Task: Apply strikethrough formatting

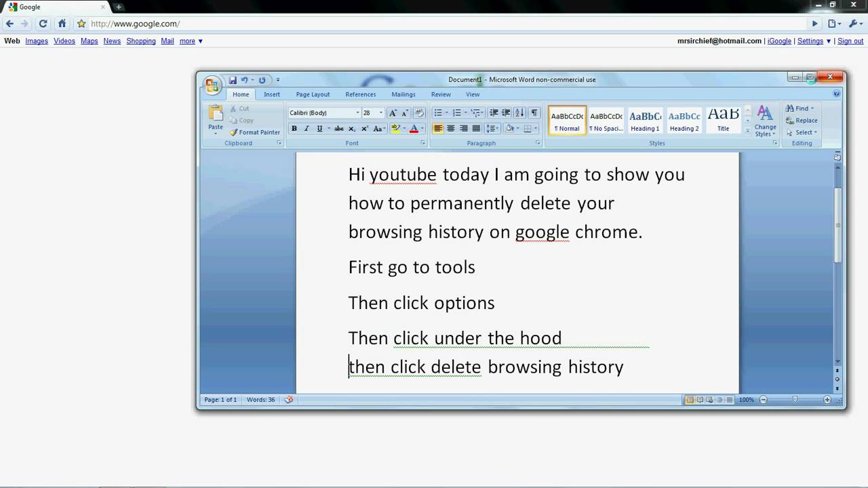Action: 338,128
